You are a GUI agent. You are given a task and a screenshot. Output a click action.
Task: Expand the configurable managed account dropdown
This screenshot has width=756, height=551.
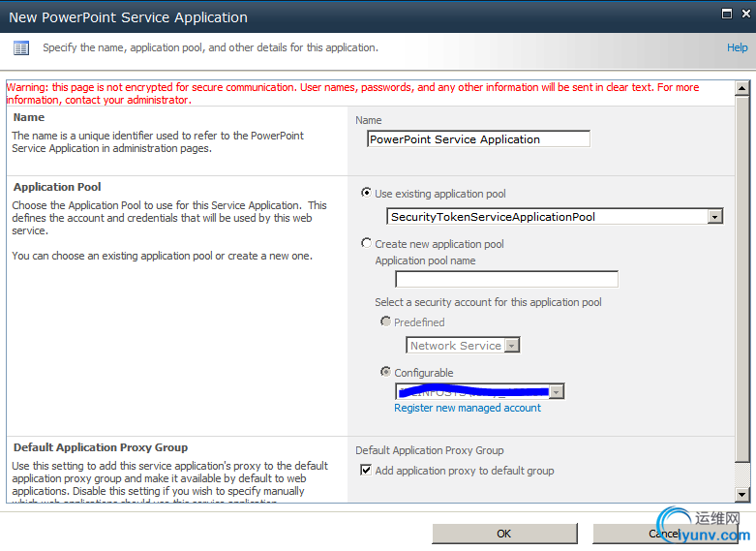(557, 392)
